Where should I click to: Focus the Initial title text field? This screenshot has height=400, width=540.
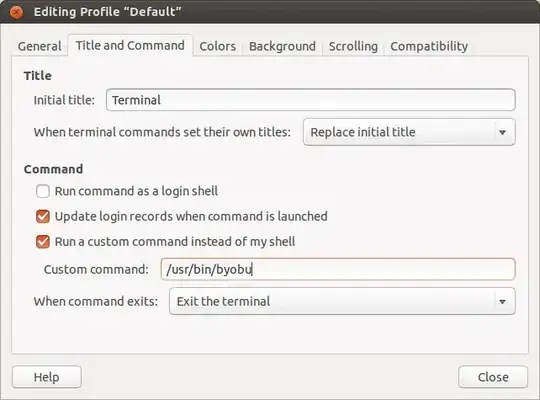[x=311, y=100]
